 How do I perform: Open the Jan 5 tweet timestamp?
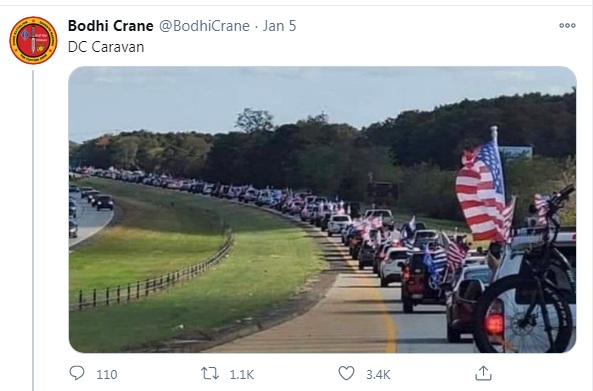pos(279,26)
